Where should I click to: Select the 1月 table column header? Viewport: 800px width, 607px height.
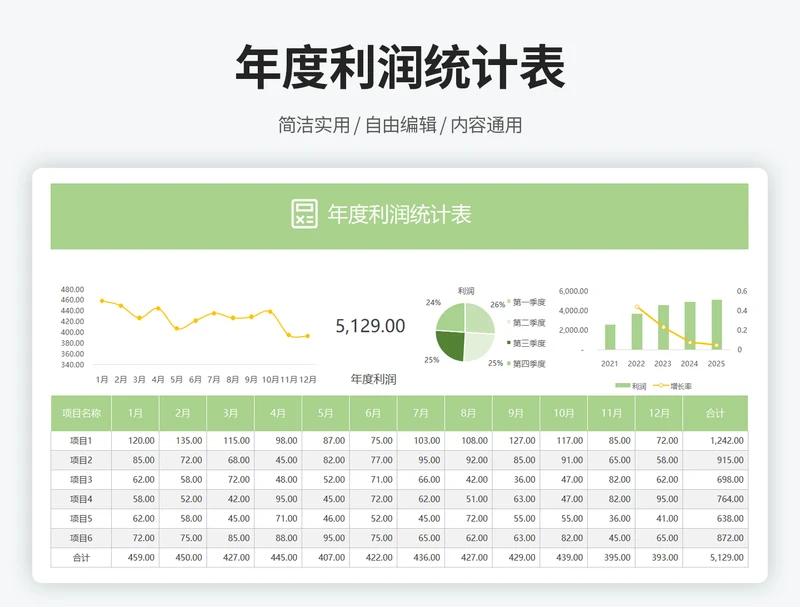click(x=135, y=413)
